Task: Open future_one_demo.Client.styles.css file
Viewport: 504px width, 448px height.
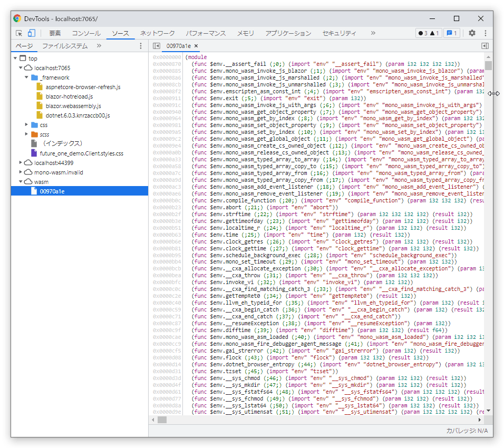Action: click(x=82, y=153)
